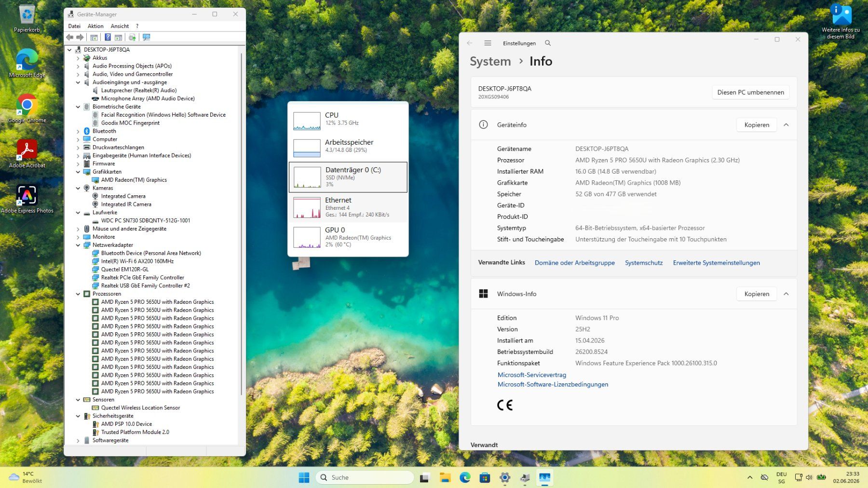Scan for hardware changes toolbar icon
This screenshot has height=488, width=868.
(146, 37)
